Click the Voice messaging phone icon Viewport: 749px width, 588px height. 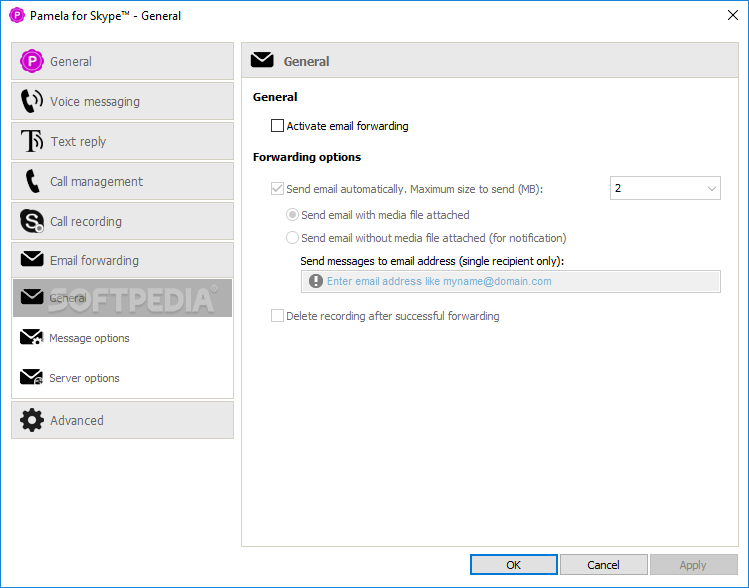[x=32, y=101]
